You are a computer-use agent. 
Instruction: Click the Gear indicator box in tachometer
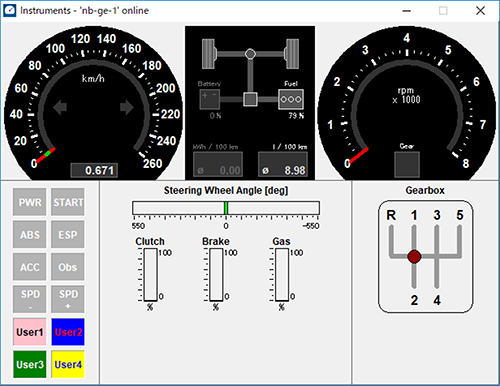(x=407, y=165)
